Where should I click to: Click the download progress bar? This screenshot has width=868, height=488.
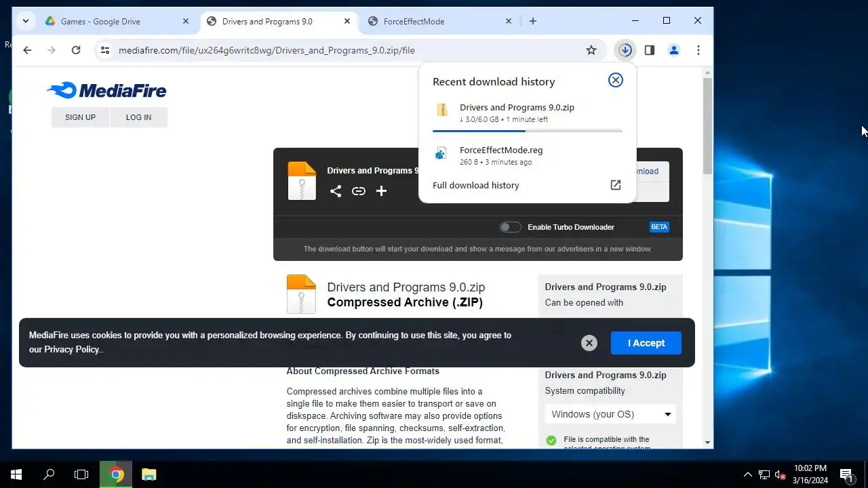pos(528,131)
